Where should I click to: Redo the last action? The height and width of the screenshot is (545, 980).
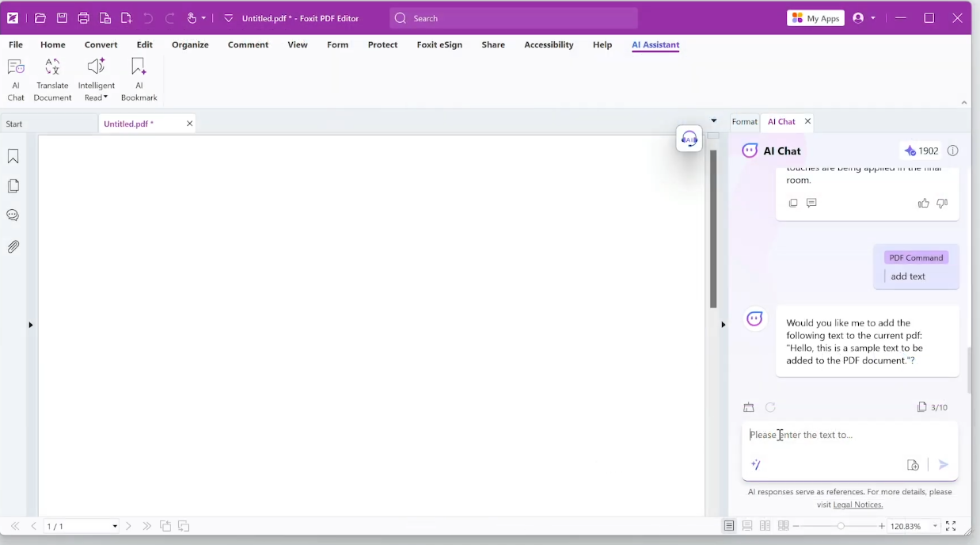170,18
